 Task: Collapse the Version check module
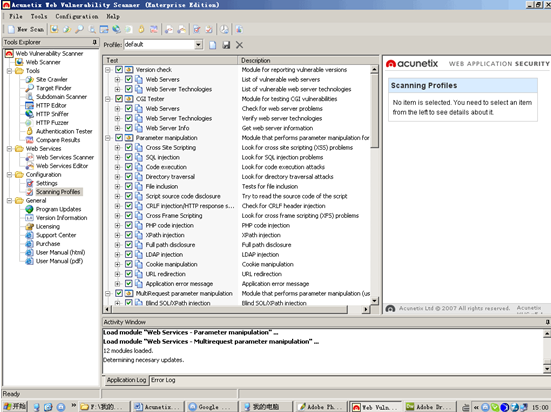click(x=108, y=70)
